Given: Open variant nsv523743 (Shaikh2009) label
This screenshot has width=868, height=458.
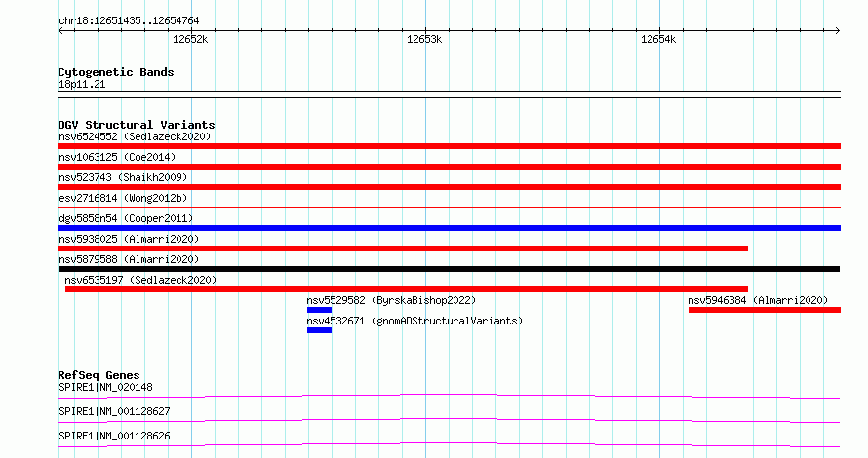Looking at the screenshot, I should pos(123,177).
